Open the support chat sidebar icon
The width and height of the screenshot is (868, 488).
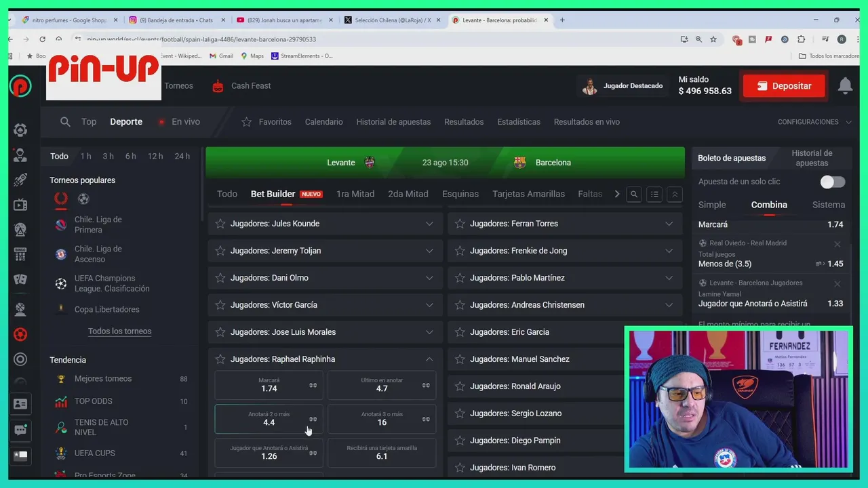20,430
